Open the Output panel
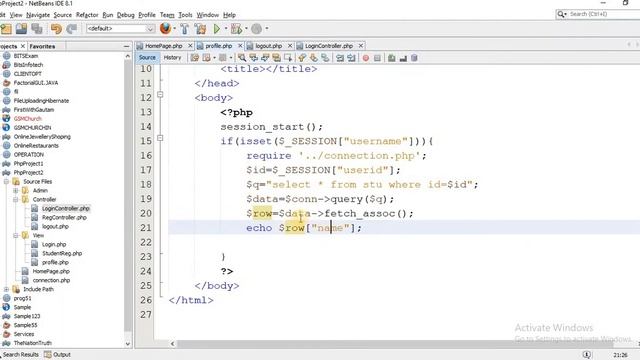Viewport: 640px width, 360px height. tap(58, 354)
